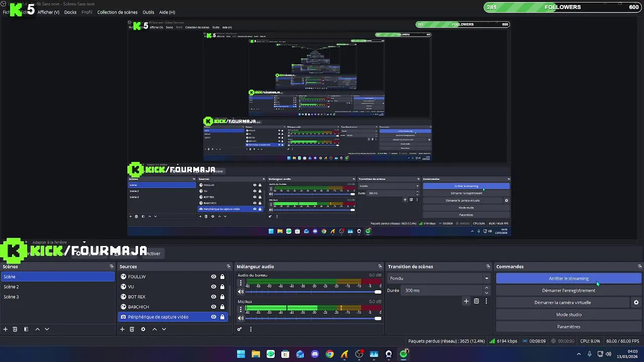The height and width of the screenshot is (362, 644).
Task: Adjust Mic/Aux volume slider
Action: pyautogui.click(x=313, y=318)
